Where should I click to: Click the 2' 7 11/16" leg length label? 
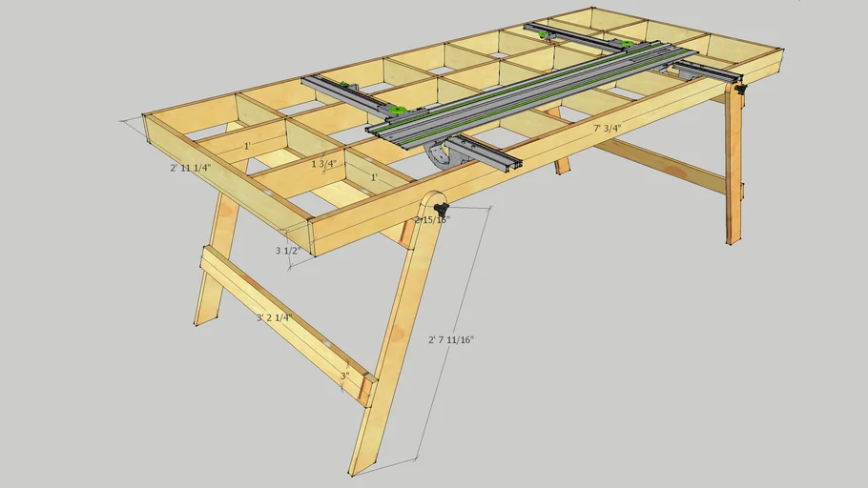(x=451, y=338)
